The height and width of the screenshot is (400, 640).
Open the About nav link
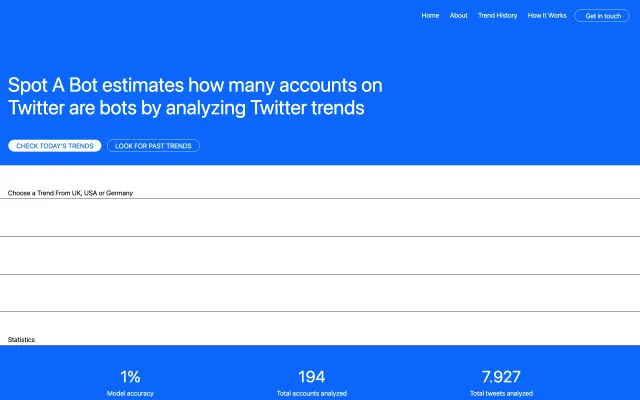click(x=458, y=16)
